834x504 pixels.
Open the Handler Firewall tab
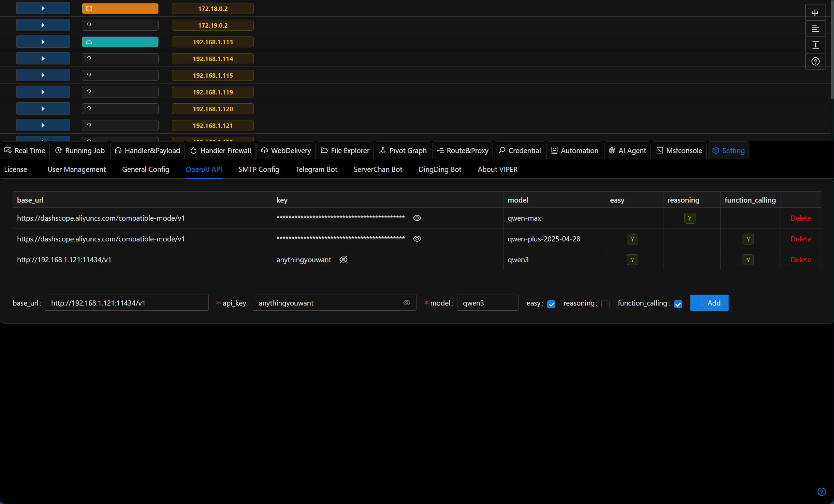(221, 150)
